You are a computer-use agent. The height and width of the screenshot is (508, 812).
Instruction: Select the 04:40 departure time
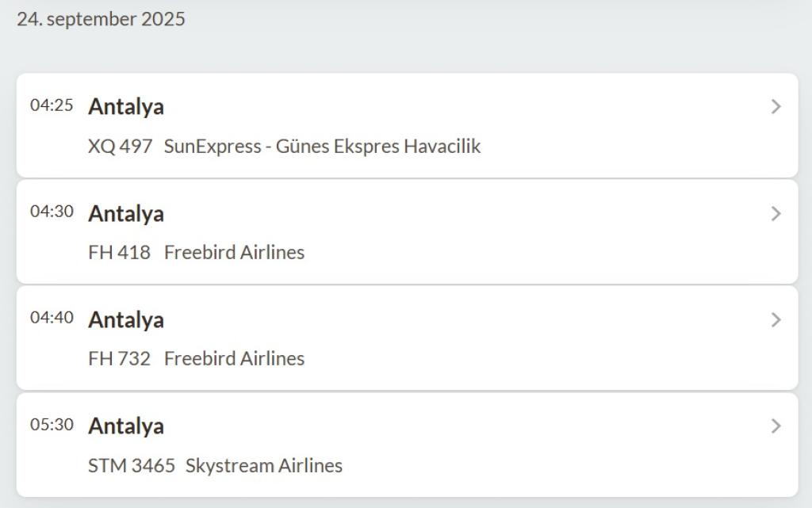coord(52,318)
